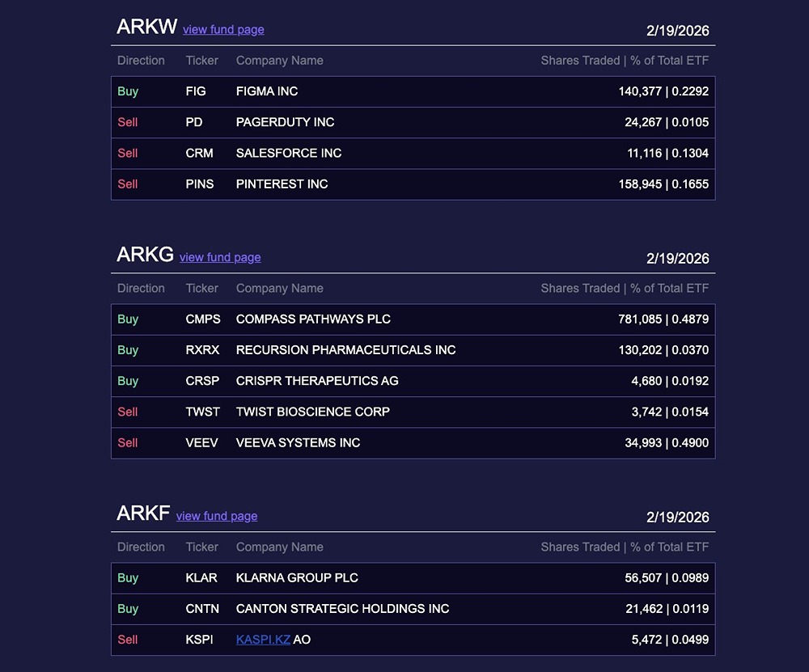Open the ARKG view fund page link
The height and width of the screenshot is (672, 809).
(x=220, y=257)
